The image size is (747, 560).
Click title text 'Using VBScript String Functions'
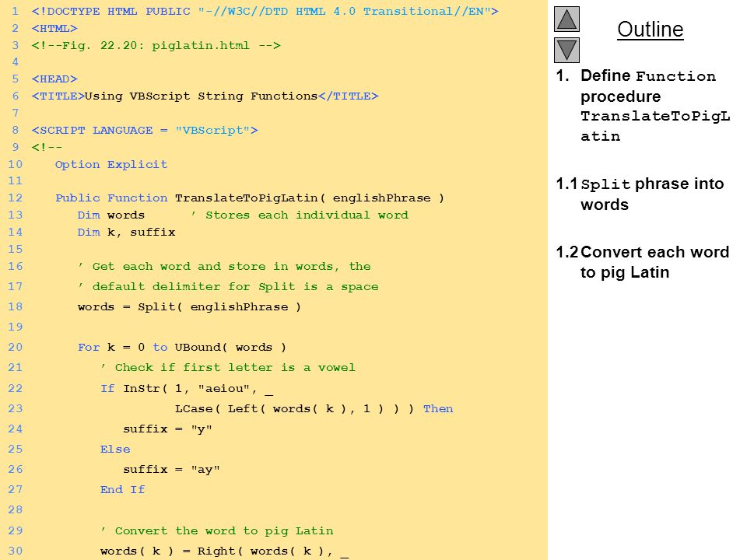pos(201,96)
